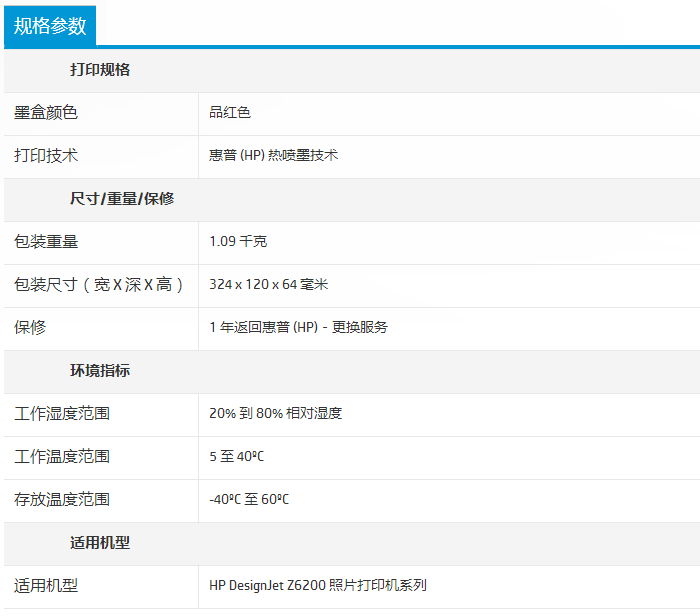Open the 规格参数 tab
Screen dimensions: 700x616
pyautogui.click(x=50, y=26)
